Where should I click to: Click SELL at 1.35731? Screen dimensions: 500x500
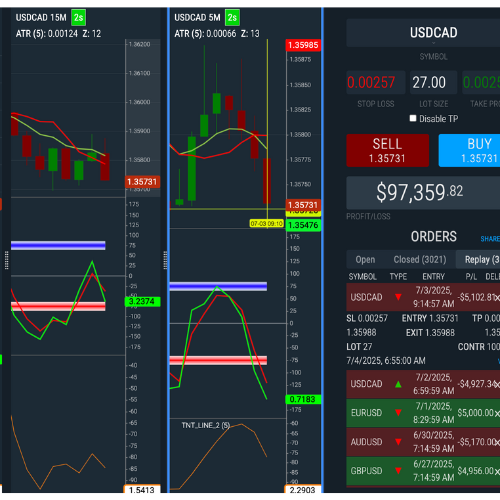387,150
